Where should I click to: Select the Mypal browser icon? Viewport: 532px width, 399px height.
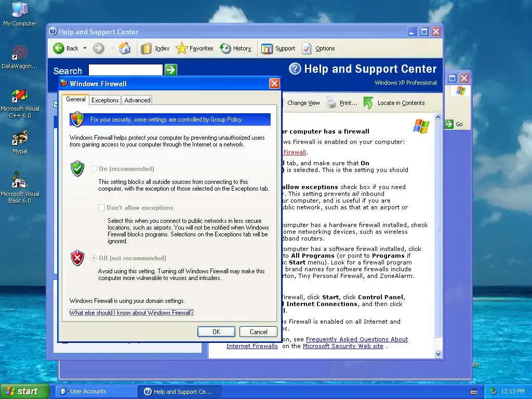coord(20,142)
